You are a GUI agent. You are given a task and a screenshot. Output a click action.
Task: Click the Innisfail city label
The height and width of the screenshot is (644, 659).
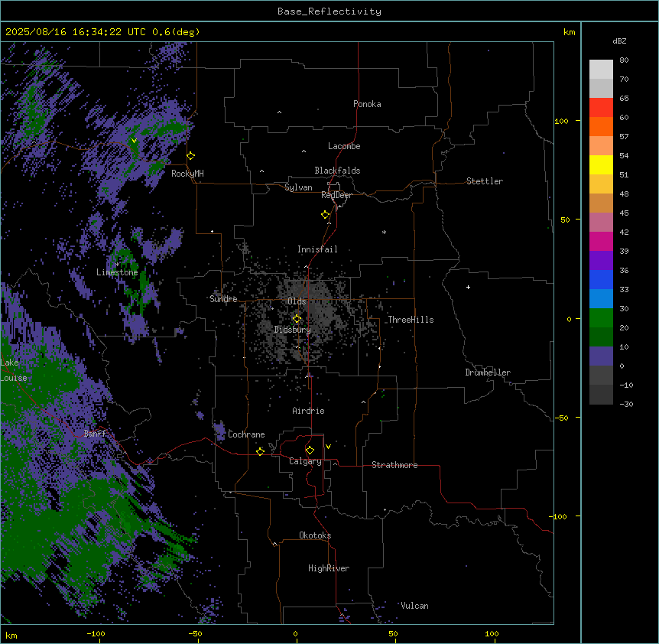317,249
